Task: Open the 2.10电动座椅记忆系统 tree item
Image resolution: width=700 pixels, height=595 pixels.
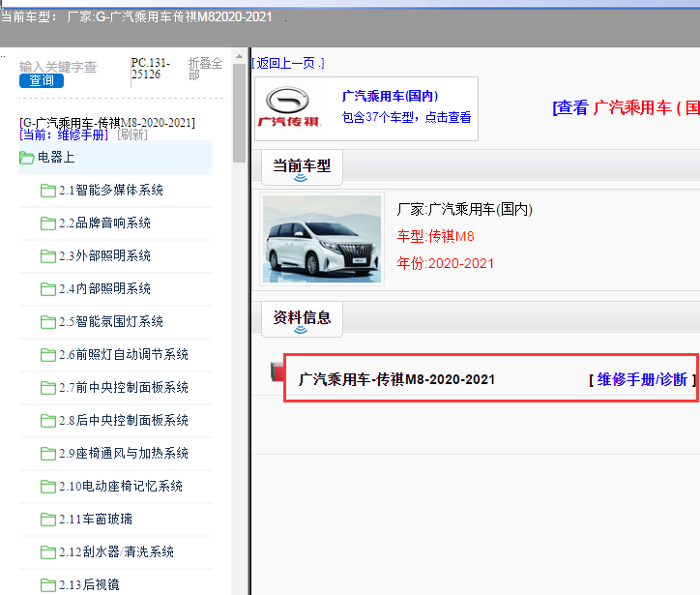Action: [x=121, y=486]
